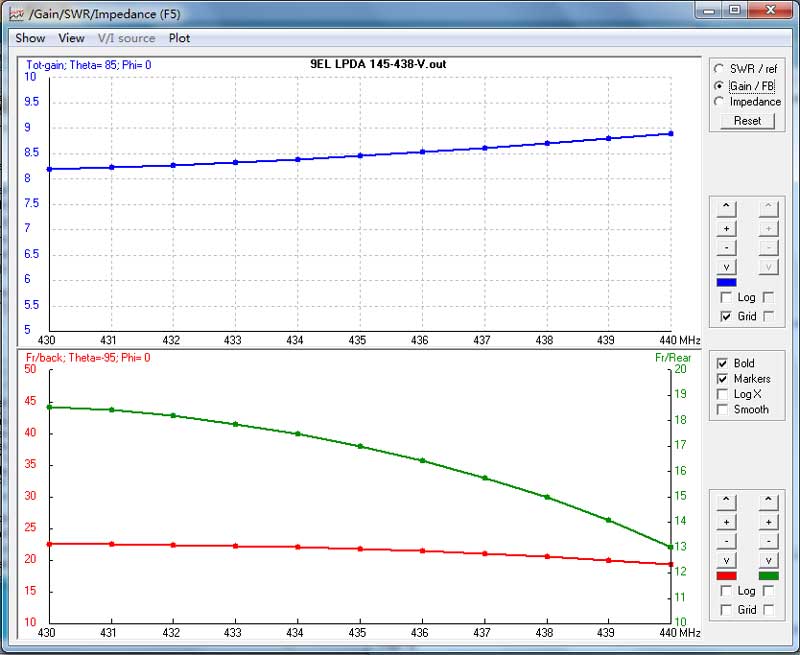Click the "Tot-gain; Theta= 85; Phi= 0" label

(89, 65)
